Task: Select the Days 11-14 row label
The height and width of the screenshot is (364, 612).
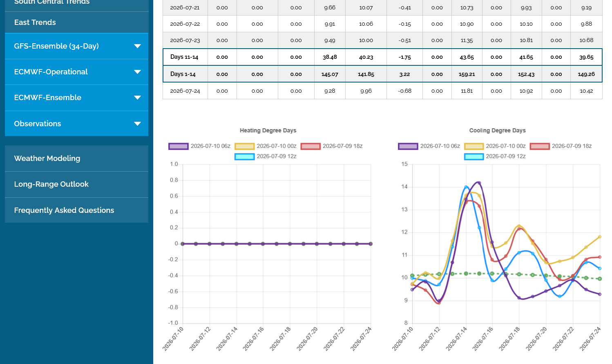Action: [185, 57]
